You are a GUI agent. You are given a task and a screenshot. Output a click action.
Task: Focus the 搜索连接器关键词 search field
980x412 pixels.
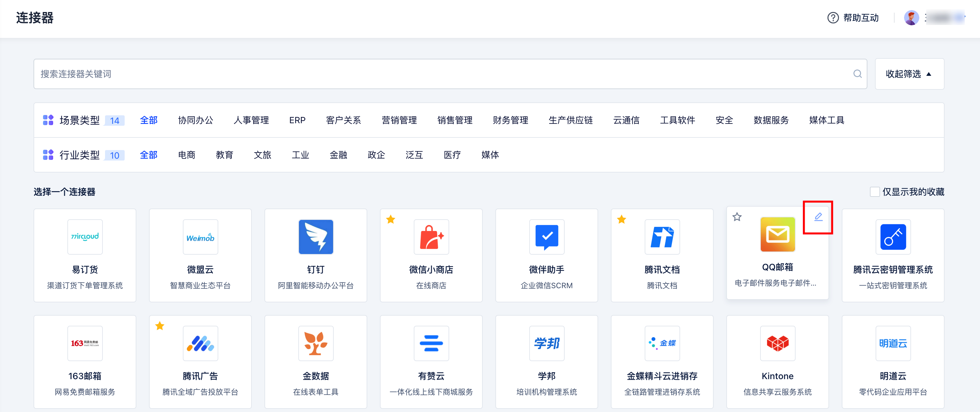450,74
